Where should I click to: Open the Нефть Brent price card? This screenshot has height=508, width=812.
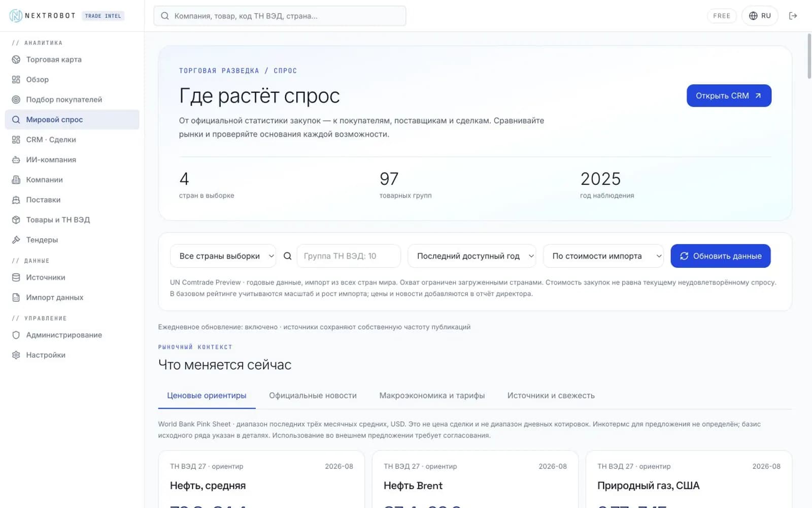click(475, 479)
